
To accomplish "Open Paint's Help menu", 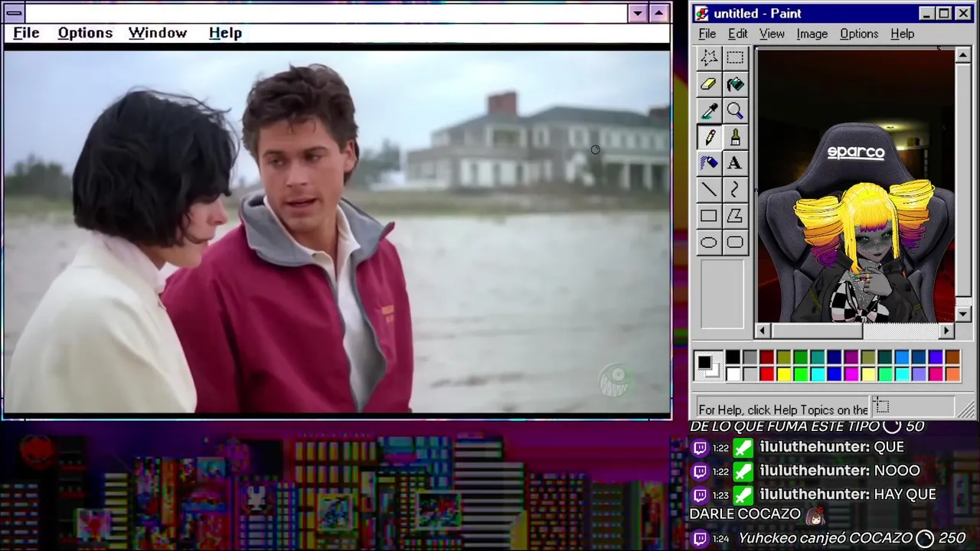I will click(903, 34).
